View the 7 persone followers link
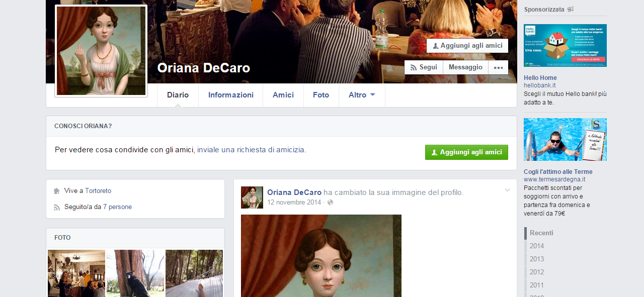The image size is (644, 297). click(117, 207)
